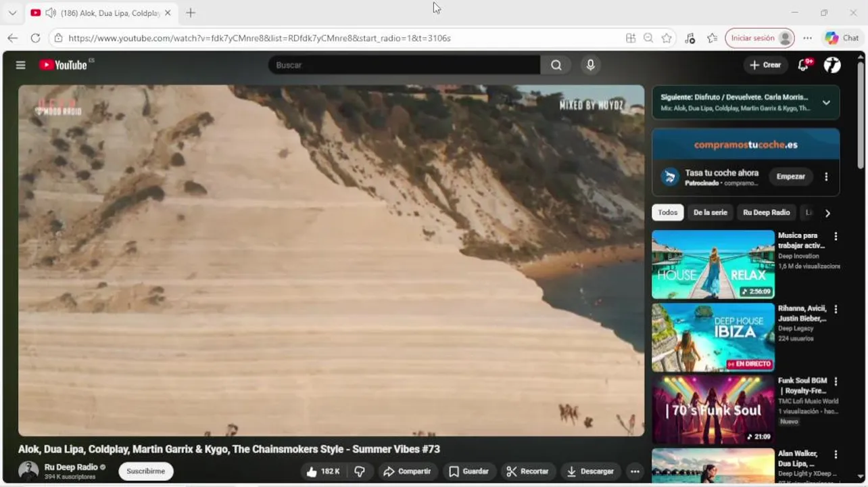The width and height of the screenshot is (868, 487).
Task: Open Ru Deep Radio channel avatar
Action: pos(28,471)
